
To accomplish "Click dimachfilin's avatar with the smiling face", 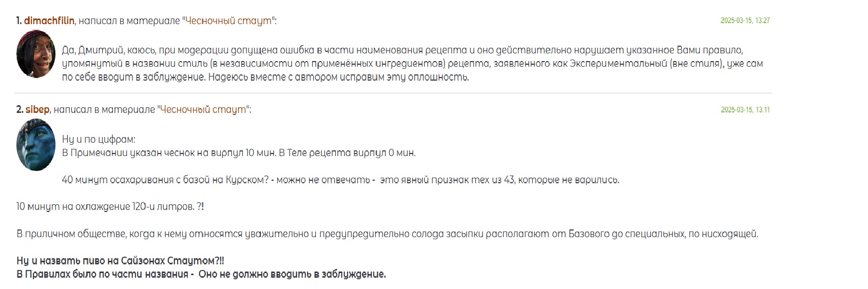I will click(x=36, y=54).
